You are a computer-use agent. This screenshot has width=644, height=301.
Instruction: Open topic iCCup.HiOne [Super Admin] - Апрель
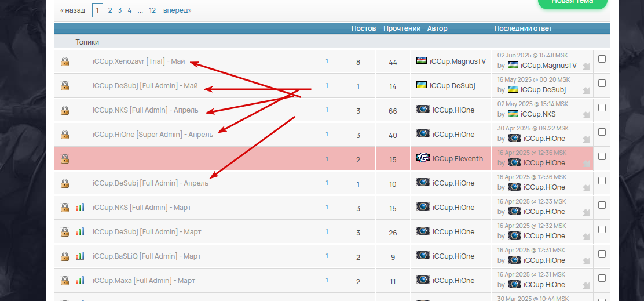(153, 135)
